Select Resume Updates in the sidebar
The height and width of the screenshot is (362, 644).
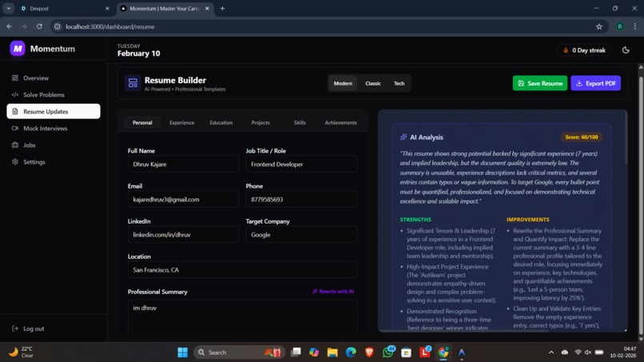point(54,111)
